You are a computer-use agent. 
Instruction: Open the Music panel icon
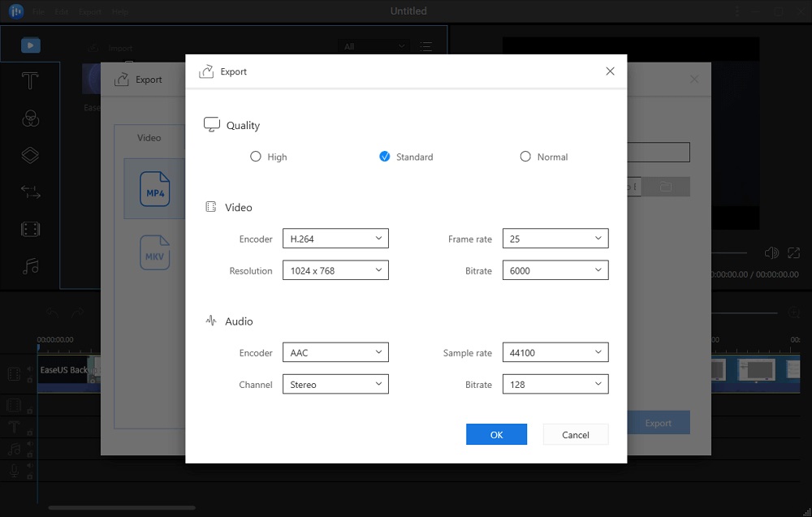(31, 265)
